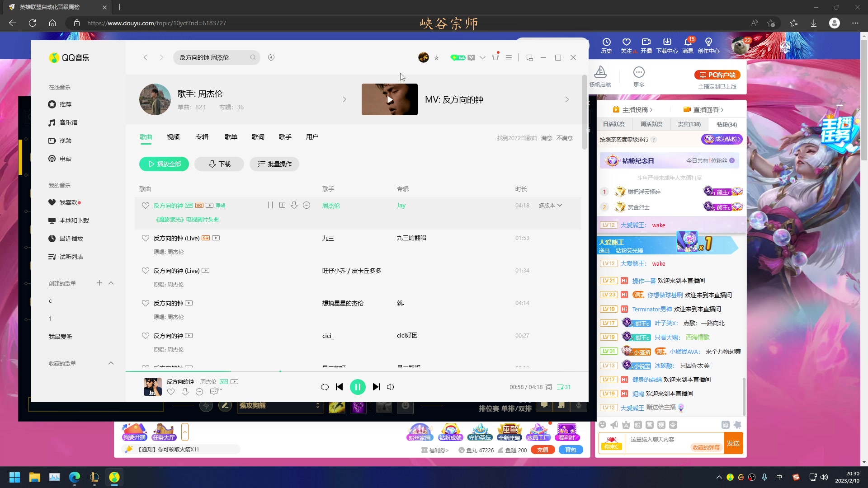Collapse the 创建的歌单 playlist section
This screenshot has height=488, width=868.
pyautogui.click(x=111, y=283)
